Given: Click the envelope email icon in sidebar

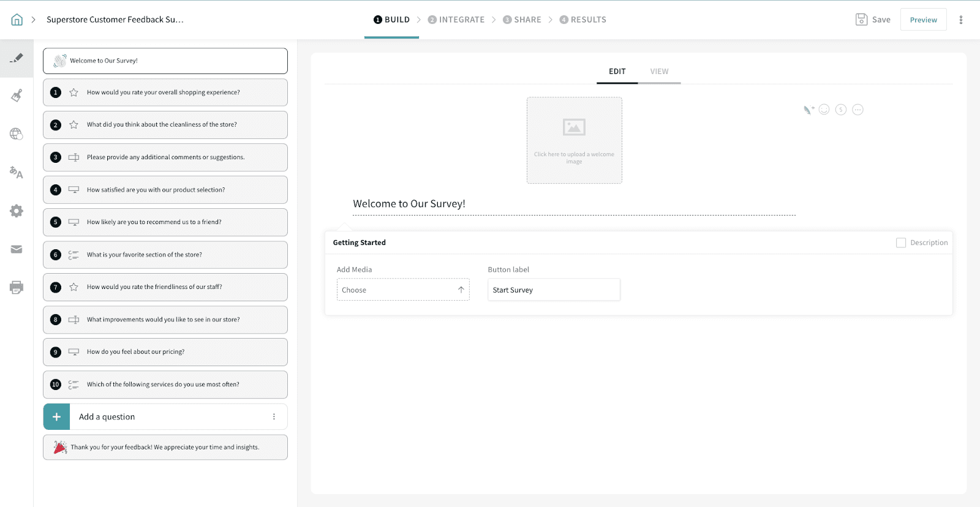Looking at the screenshot, I should (17, 249).
